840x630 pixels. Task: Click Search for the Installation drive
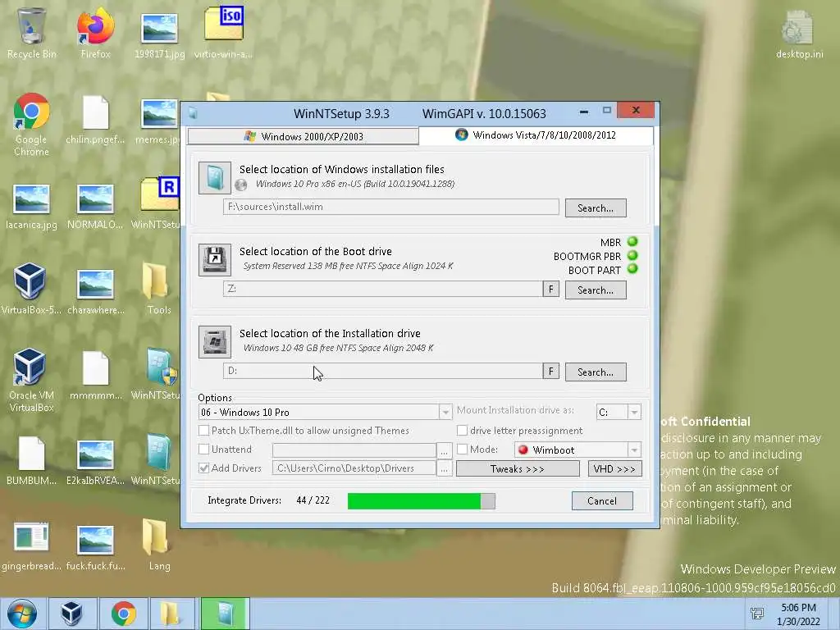(x=596, y=372)
